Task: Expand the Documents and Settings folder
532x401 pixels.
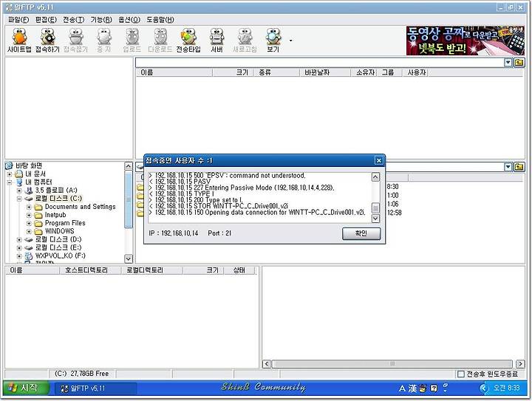Action: pyautogui.click(x=29, y=207)
